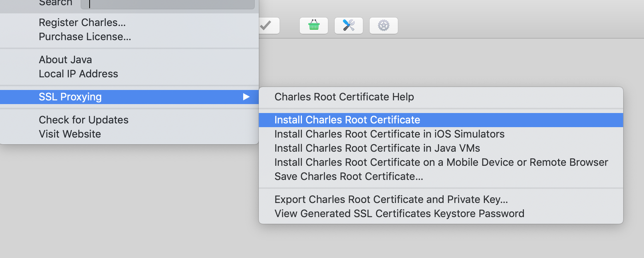Choose Check for Updates

[129, 120]
